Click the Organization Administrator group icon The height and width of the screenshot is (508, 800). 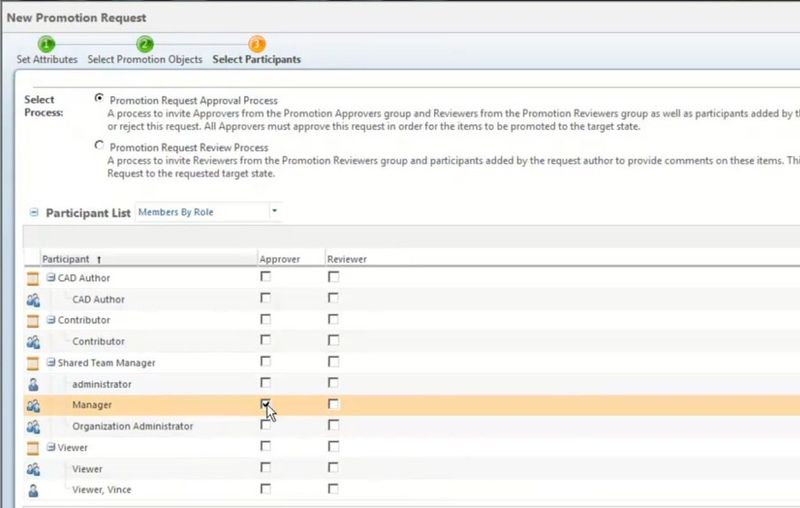click(x=33, y=426)
